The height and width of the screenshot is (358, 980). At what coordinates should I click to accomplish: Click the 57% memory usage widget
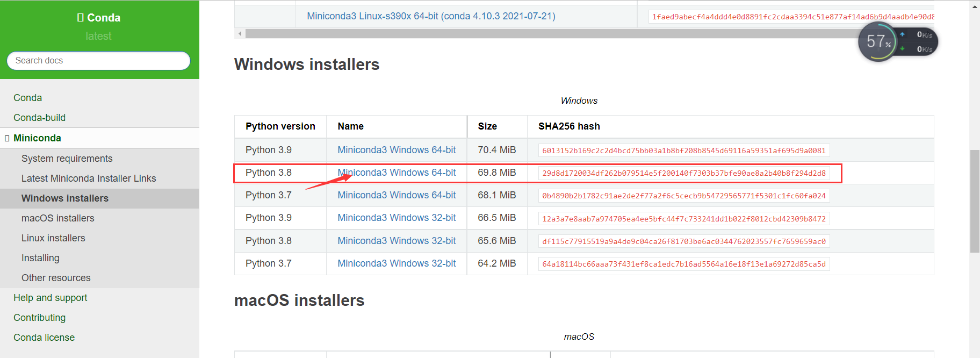(878, 41)
